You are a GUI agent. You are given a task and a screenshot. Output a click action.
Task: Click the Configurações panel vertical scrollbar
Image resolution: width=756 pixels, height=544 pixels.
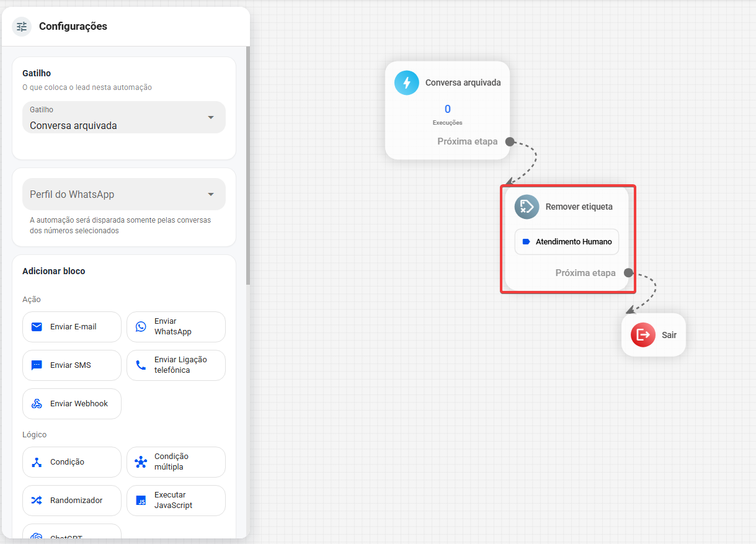point(248,166)
